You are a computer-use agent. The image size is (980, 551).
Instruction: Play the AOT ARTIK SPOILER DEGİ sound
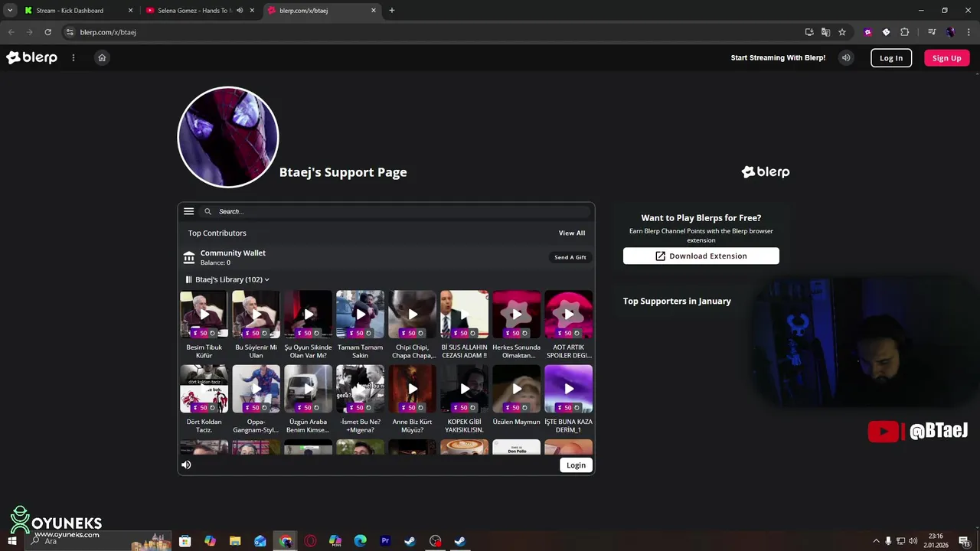point(568,315)
